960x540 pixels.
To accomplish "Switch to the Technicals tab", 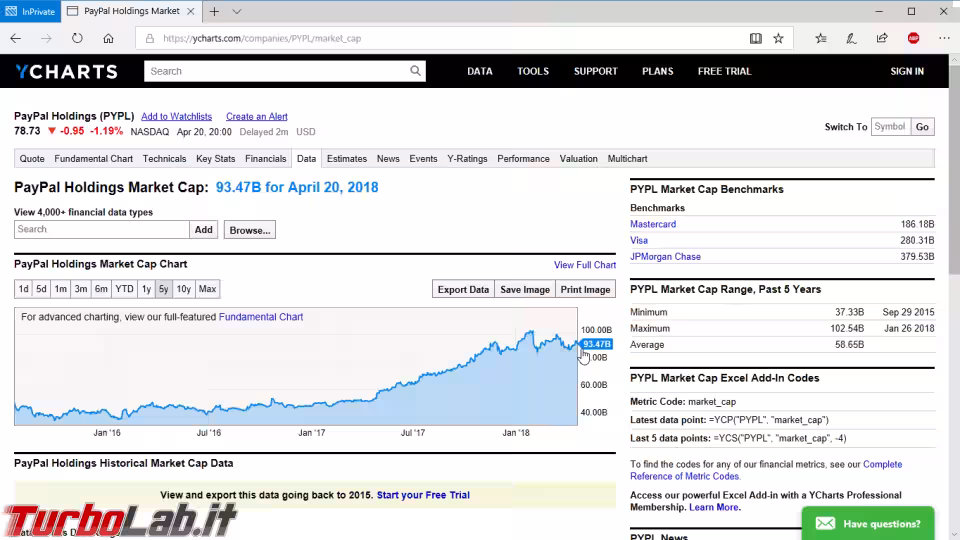I will pos(164,159).
